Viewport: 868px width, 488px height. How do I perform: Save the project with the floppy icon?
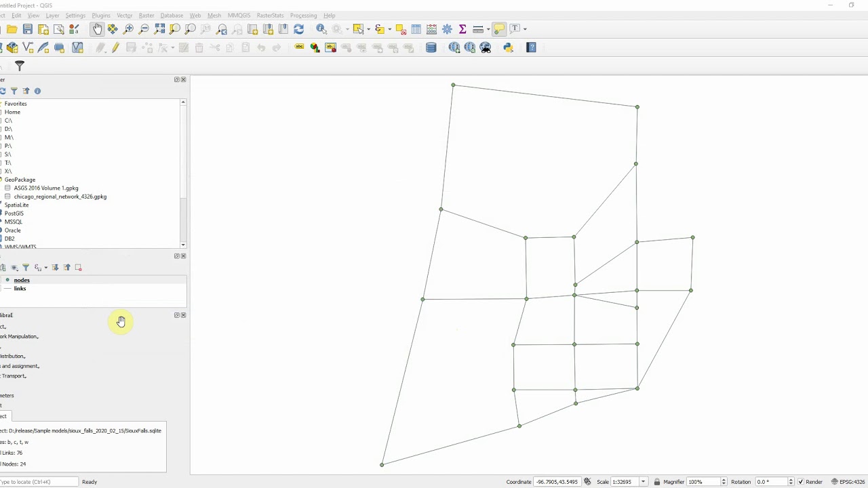(27, 29)
